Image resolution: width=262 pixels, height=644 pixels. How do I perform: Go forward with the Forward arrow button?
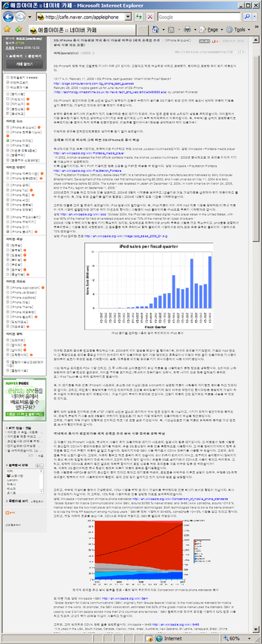(20, 17)
